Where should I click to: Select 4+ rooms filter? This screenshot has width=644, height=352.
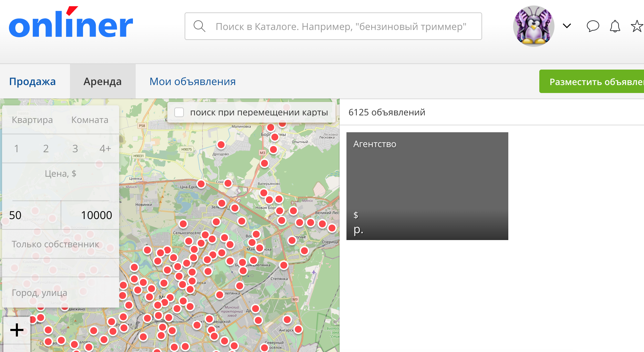pyautogui.click(x=105, y=148)
